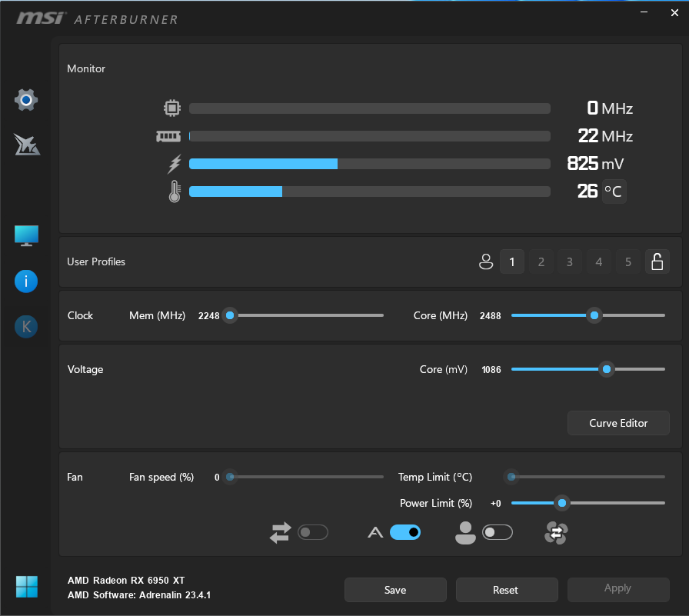Select user profile 3

[x=570, y=262]
